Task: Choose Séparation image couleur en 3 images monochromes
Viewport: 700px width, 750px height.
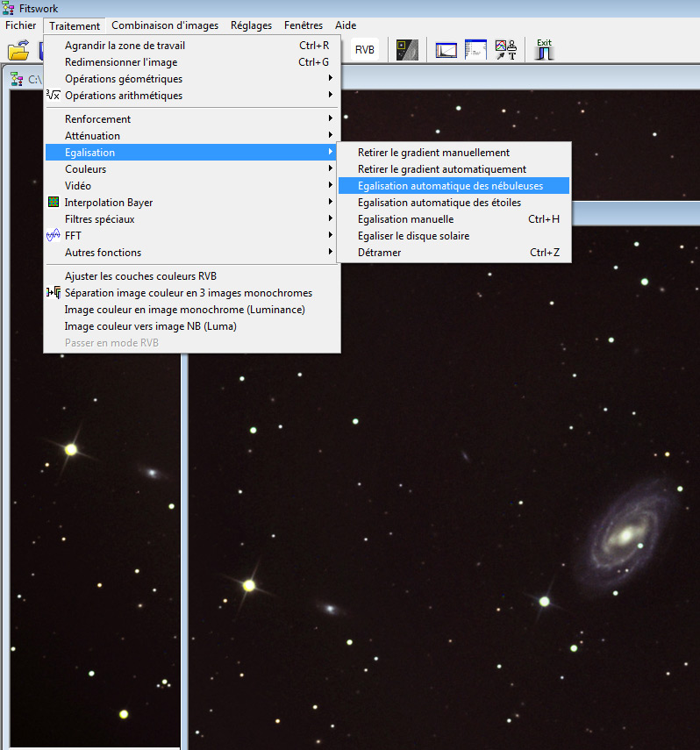Action: 192,293
